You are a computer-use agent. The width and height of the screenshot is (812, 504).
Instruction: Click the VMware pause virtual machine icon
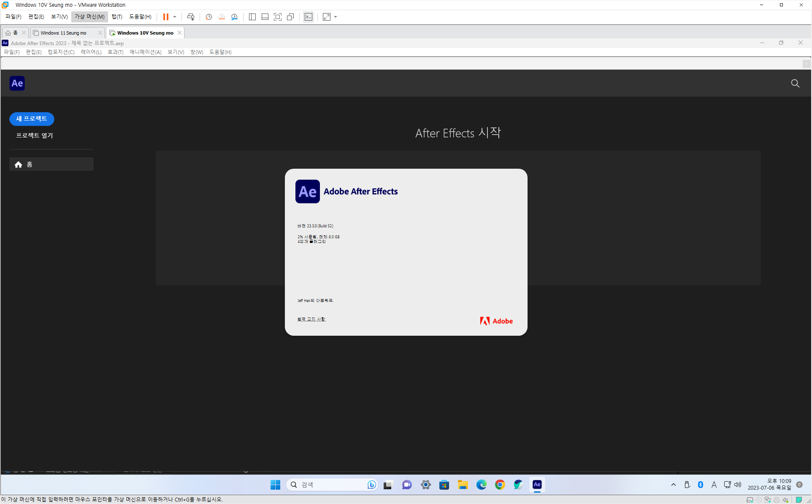click(x=166, y=17)
